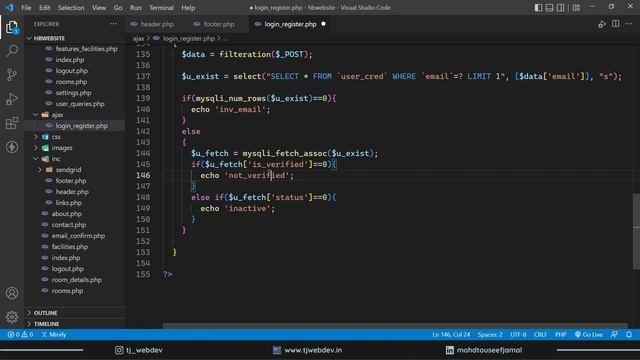Expand the TIMELINE section
This screenshot has height=360, width=640.
[46, 324]
